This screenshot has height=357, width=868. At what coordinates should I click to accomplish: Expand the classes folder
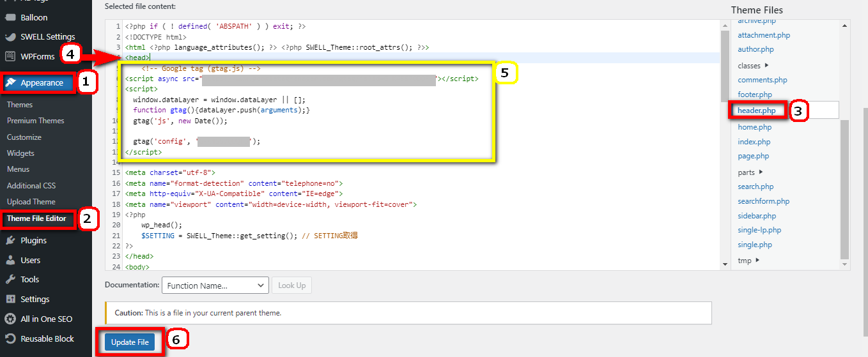point(766,66)
